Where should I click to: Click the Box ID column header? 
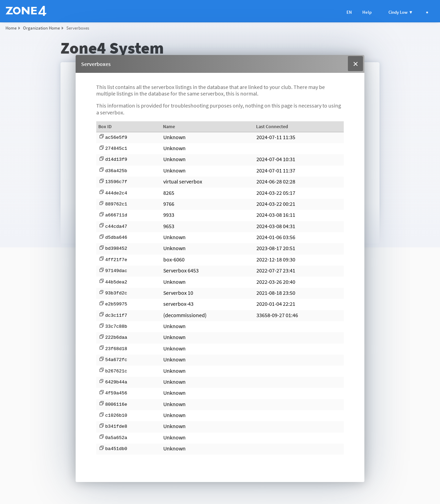point(105,127)
